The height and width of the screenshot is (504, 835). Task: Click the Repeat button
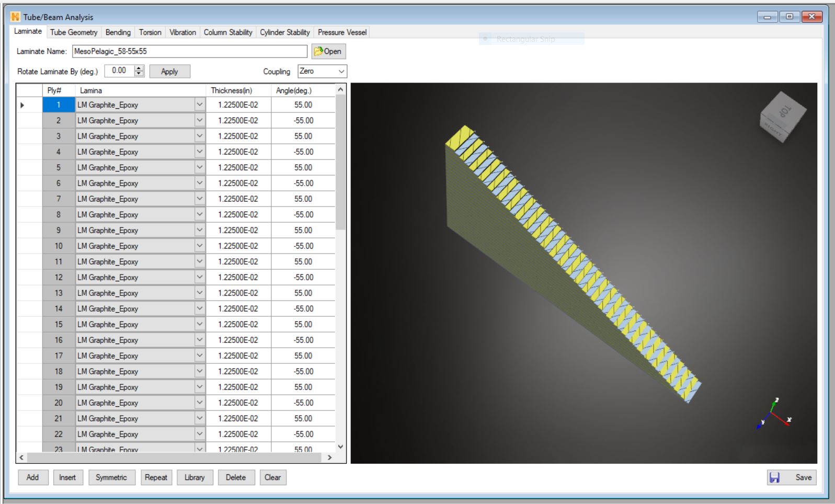pos(156,477)
